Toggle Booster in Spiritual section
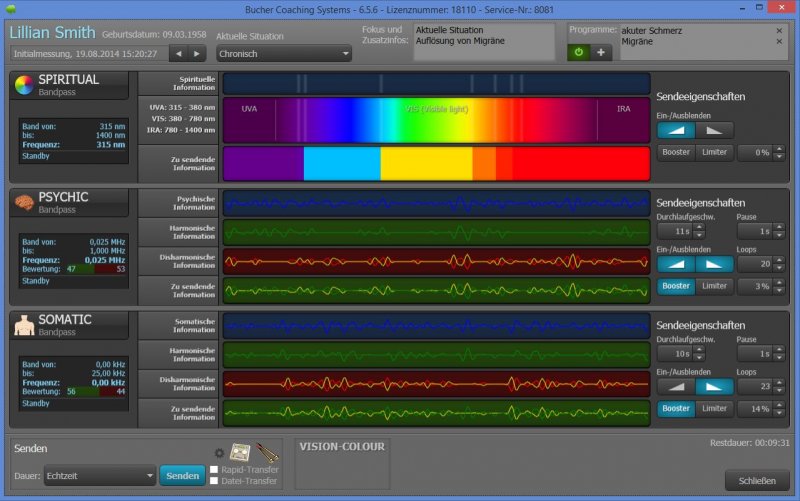800x501 pixels. 676,152
